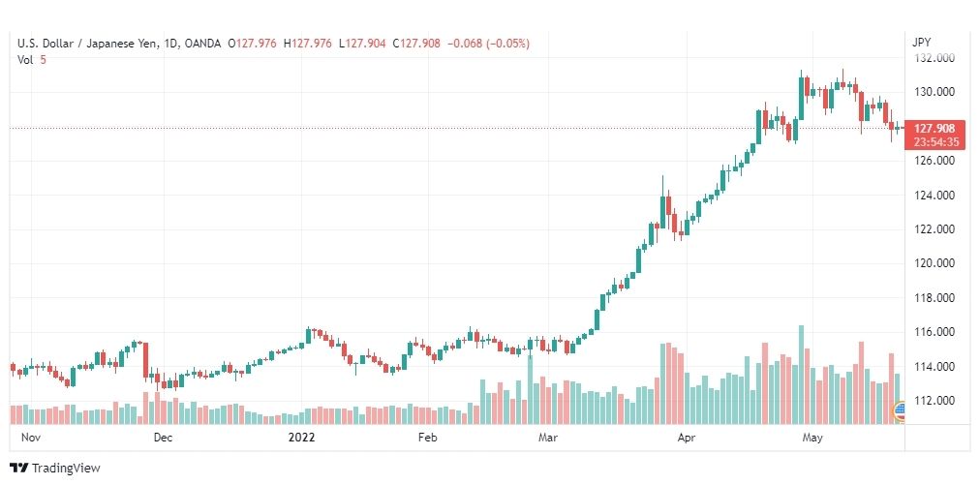This screenshot has width=980, height=485.
Task: Click the JPY currency label on price axis
Action: tap(921, 44)
